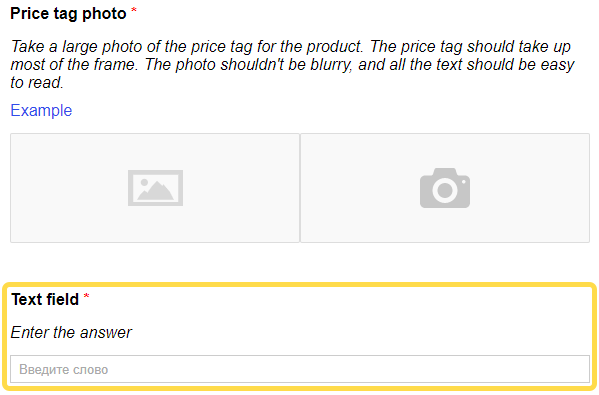The height and width of the screenshot is (395, 599).
Task: Choose a photo from gallery via the picture icon
Action: click(x=155, y=188)
